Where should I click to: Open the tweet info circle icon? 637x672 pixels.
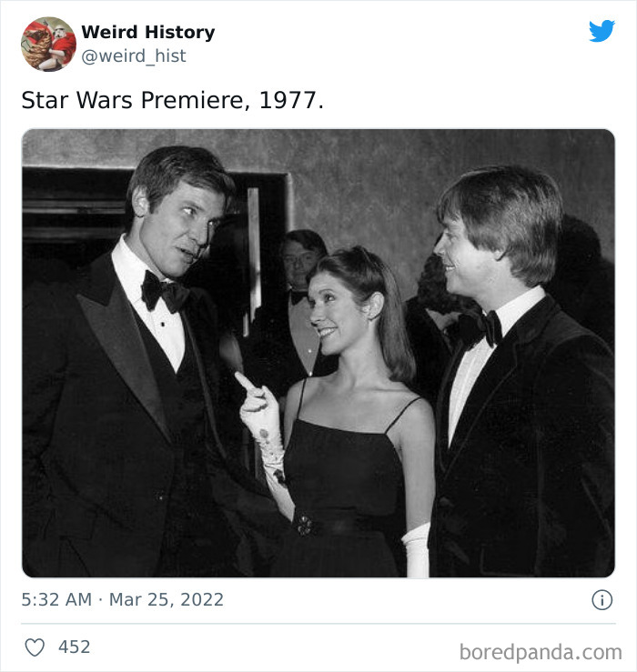[x=602, y=599]
